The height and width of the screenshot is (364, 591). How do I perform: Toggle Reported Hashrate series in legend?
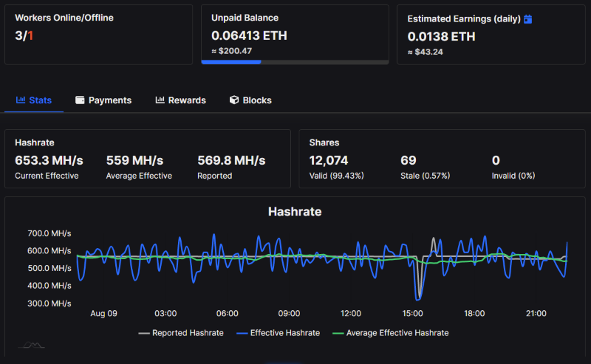pyautogui.click(x=181, y=333)
